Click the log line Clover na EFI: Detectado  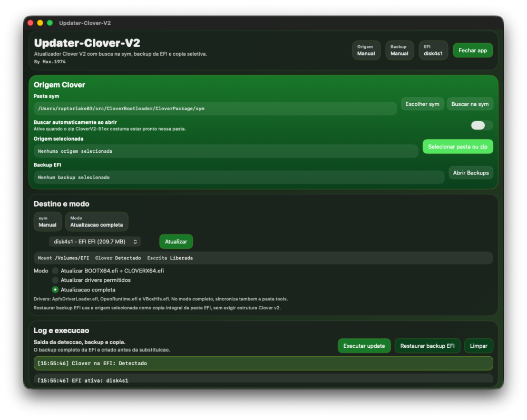(x=263, y=363)
